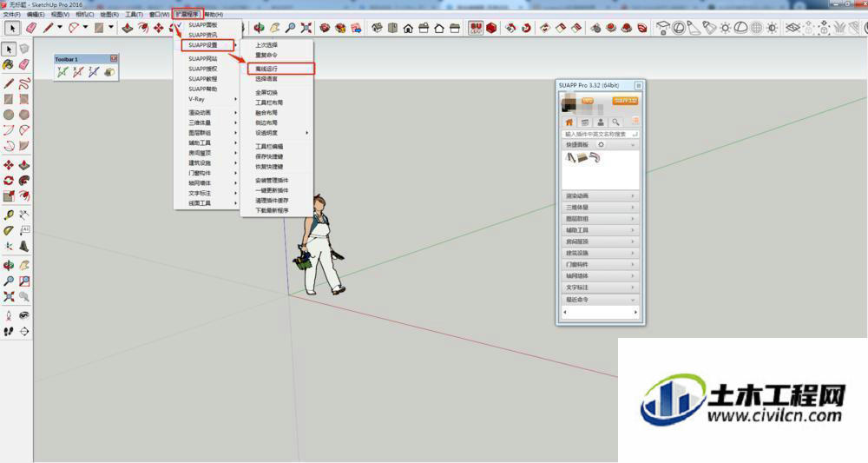
Task: Click the orange SUAPP 3.32 button
Action: (625, 101)
